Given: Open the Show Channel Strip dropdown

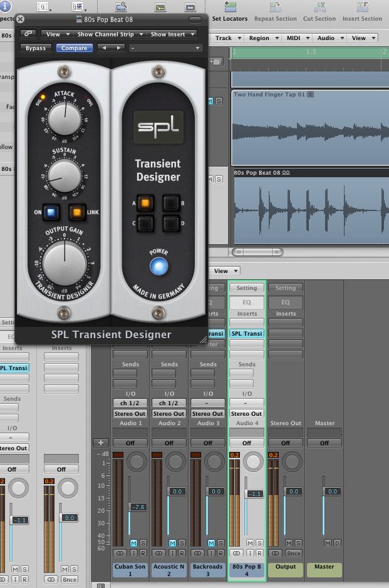Looking at the screenshot, I should [x=109, y=34].
